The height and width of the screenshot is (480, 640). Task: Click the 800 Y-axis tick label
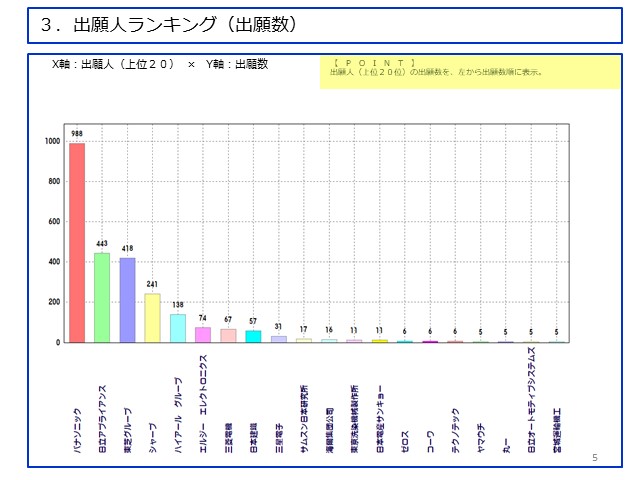pos(54,181)
